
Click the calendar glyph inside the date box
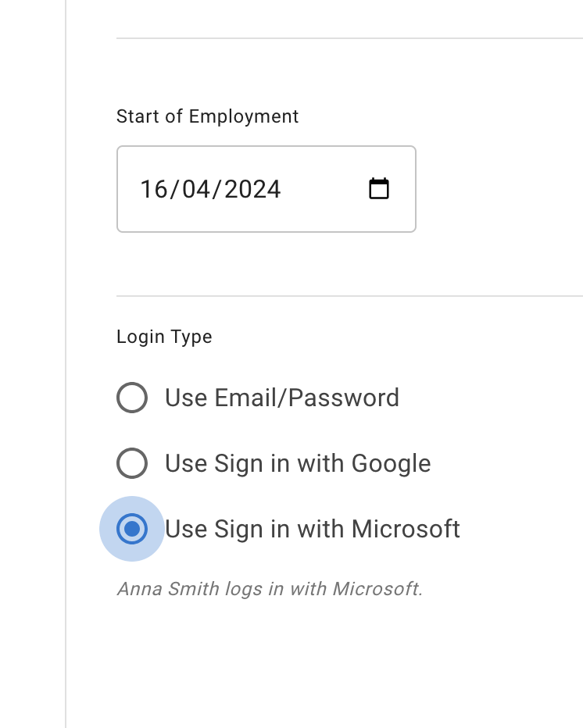click(378, 188)
